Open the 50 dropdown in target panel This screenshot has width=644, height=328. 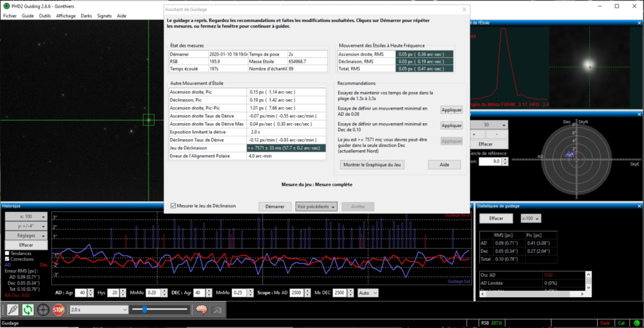click(489, 124)
